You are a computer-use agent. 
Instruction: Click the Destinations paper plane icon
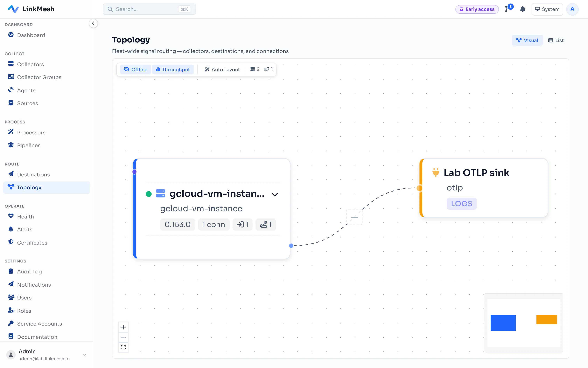pos(11,174)
